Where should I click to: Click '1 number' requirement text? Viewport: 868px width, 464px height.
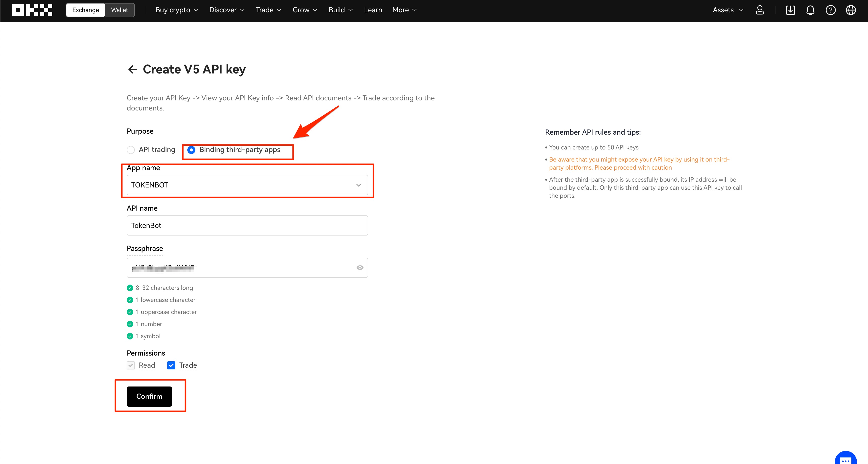coord(149,324)
